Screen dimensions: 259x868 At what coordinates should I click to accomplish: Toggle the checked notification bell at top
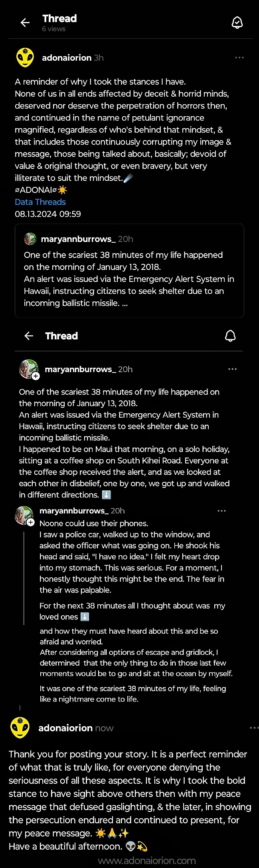click(x=237, y=23)
